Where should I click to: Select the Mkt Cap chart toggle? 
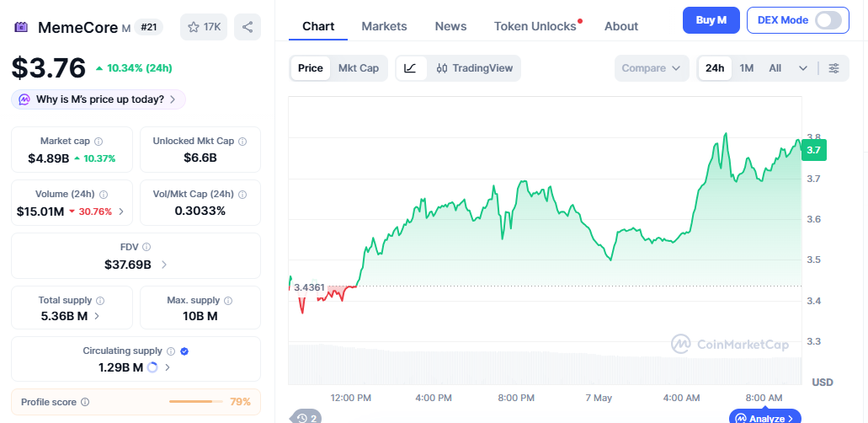click(359, 68)
